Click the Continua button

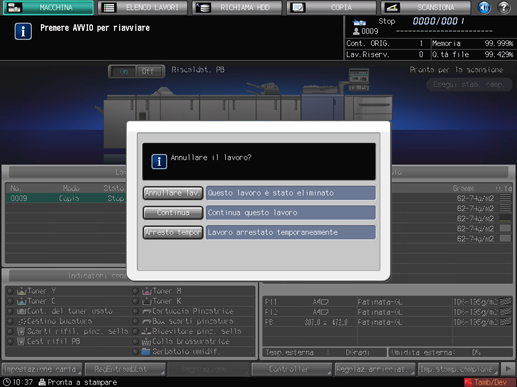point(173,213)
